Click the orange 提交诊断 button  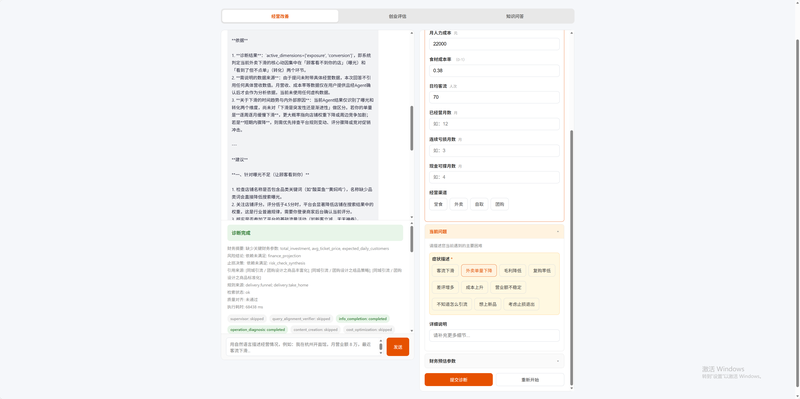459,380
